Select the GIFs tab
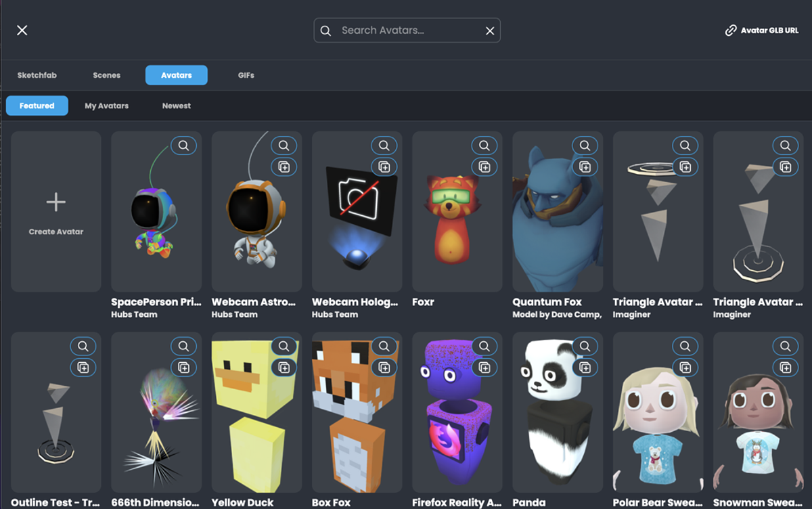 pos(246,75)
